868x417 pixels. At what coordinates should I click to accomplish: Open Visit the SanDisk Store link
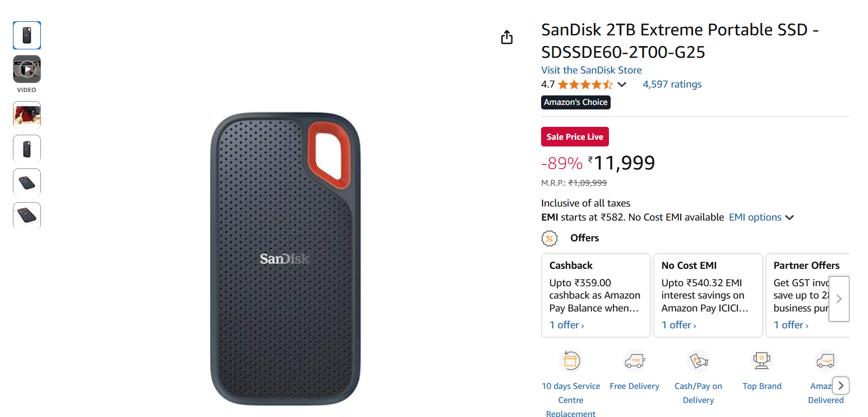tap(591, 70)
